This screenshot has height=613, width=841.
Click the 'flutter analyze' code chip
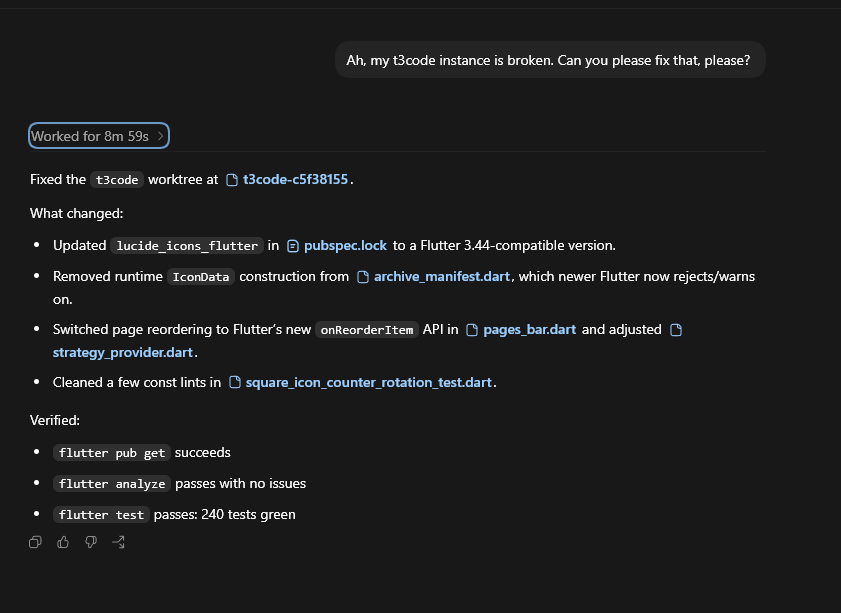click(x=112, y=484)
